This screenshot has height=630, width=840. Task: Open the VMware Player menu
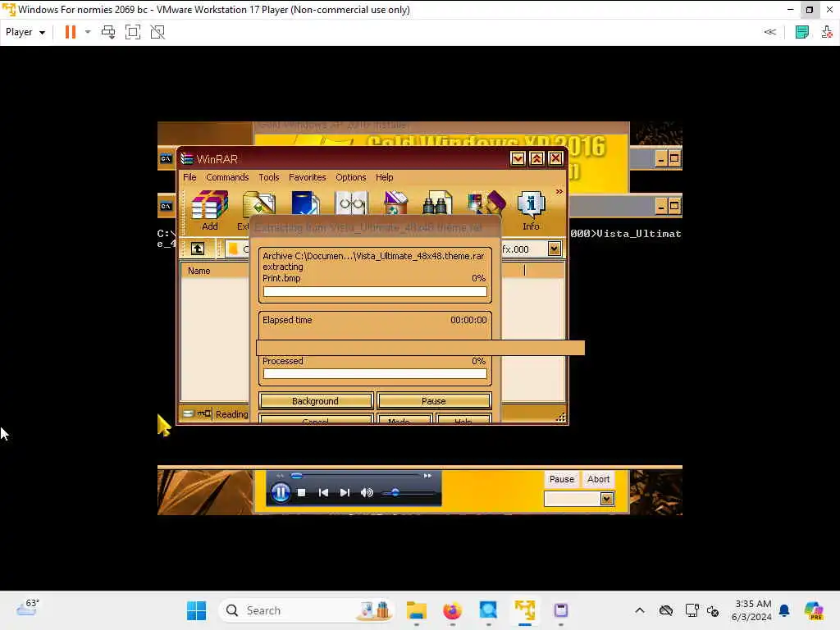(25, 32)
